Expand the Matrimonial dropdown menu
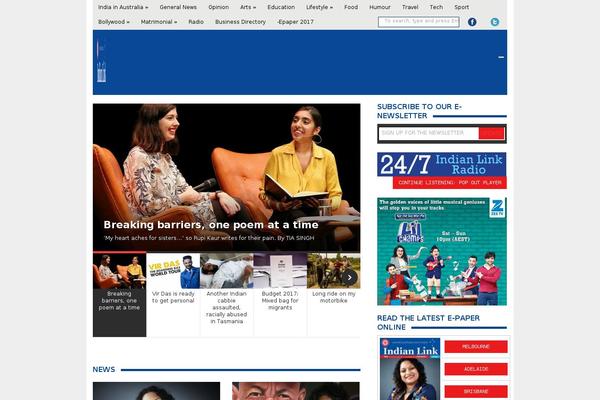The width and height of the screenshot is (600, 400). point(159,22)
